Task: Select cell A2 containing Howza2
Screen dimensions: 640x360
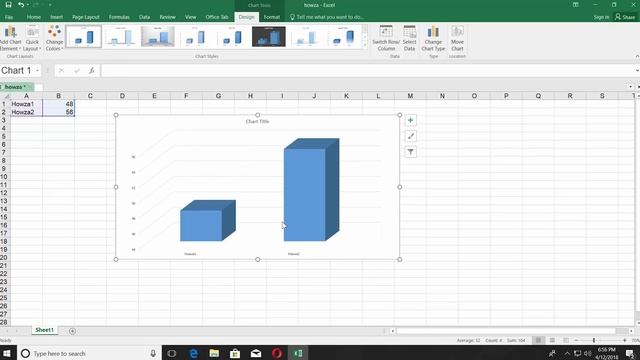Action: (26, 112)
